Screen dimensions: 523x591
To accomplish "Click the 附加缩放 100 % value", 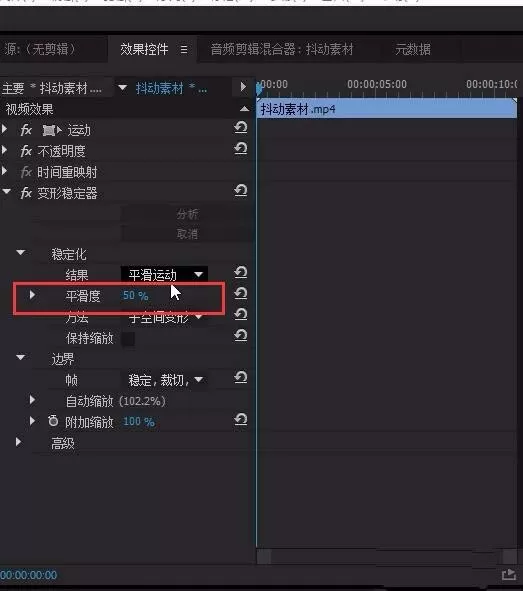I will pyautogui.click(x=139, y=421).
